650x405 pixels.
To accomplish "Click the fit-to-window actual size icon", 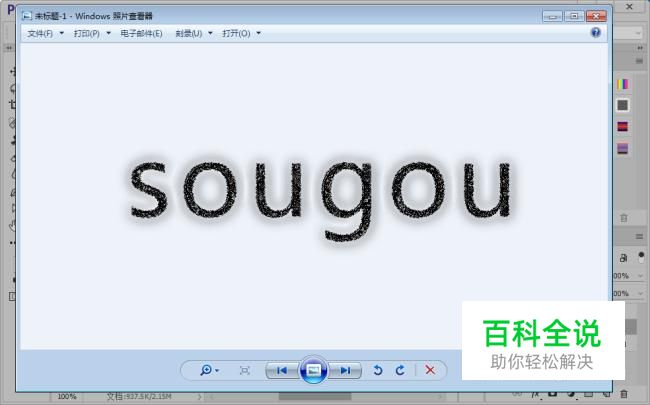I will click(245, 370).
